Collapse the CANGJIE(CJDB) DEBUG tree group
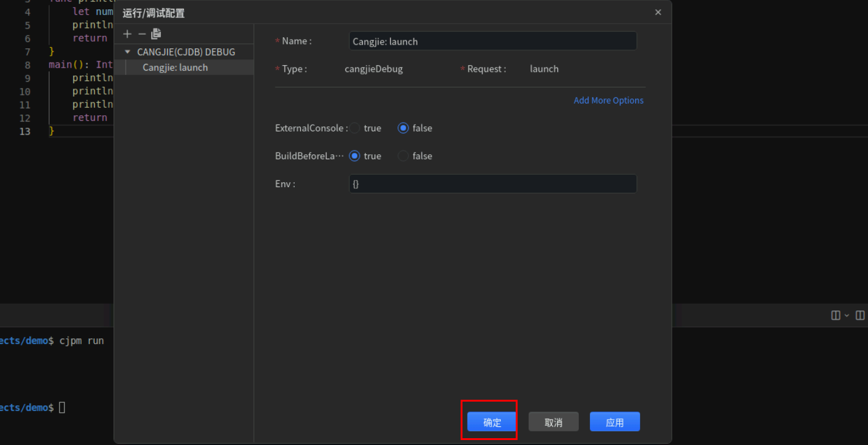Screen dimensions: 868x445 pos(128,52)
